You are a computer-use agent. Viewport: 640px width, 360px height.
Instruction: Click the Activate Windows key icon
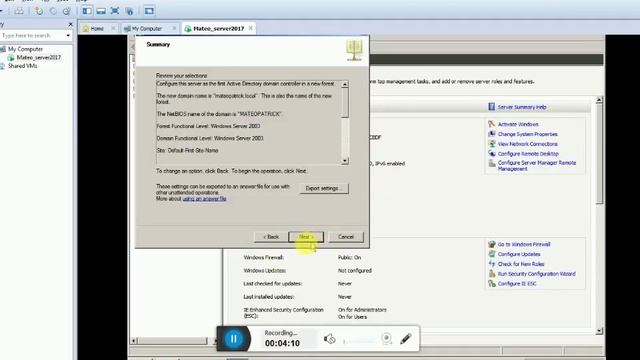coord(491,124)
